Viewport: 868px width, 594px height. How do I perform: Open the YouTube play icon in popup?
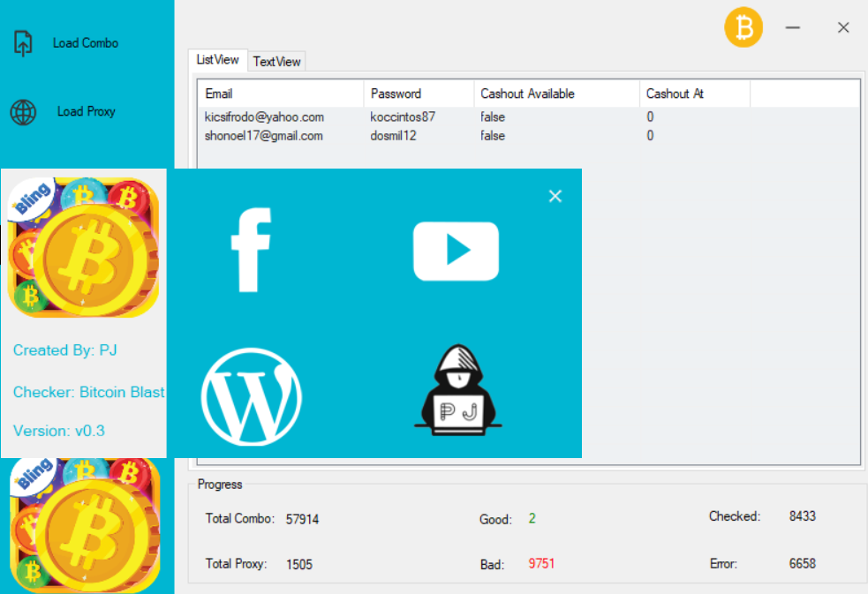click(457, 251)
